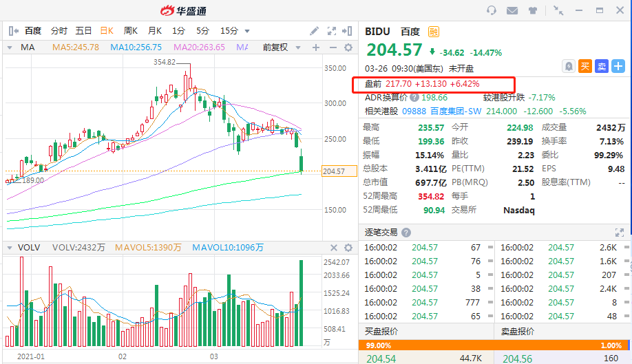
Task: Switch to 5分 chart tab
Action: click(202, 30)
